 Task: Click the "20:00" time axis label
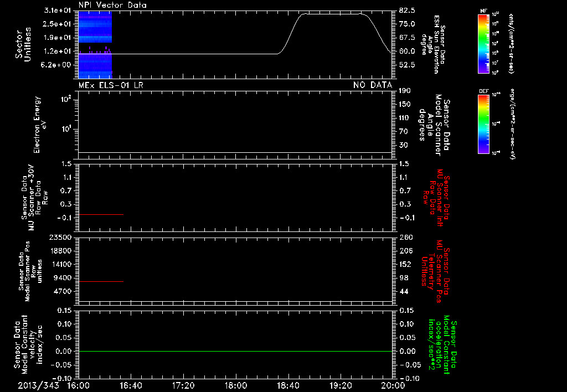(393, 385)
